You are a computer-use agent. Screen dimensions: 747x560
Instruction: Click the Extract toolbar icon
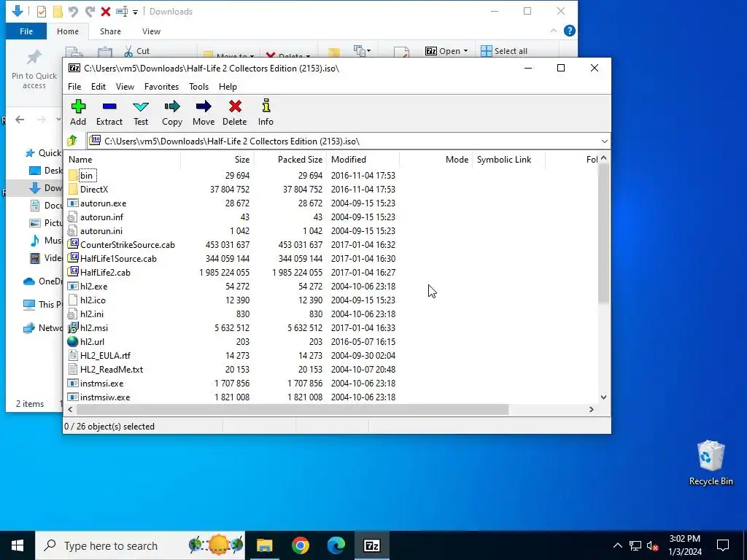point(109,106)
